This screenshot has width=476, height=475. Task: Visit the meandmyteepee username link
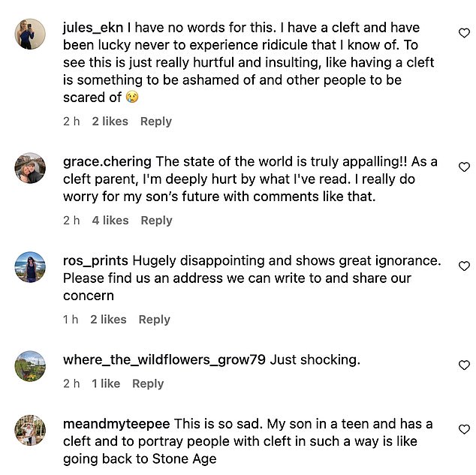pos(116,424)
